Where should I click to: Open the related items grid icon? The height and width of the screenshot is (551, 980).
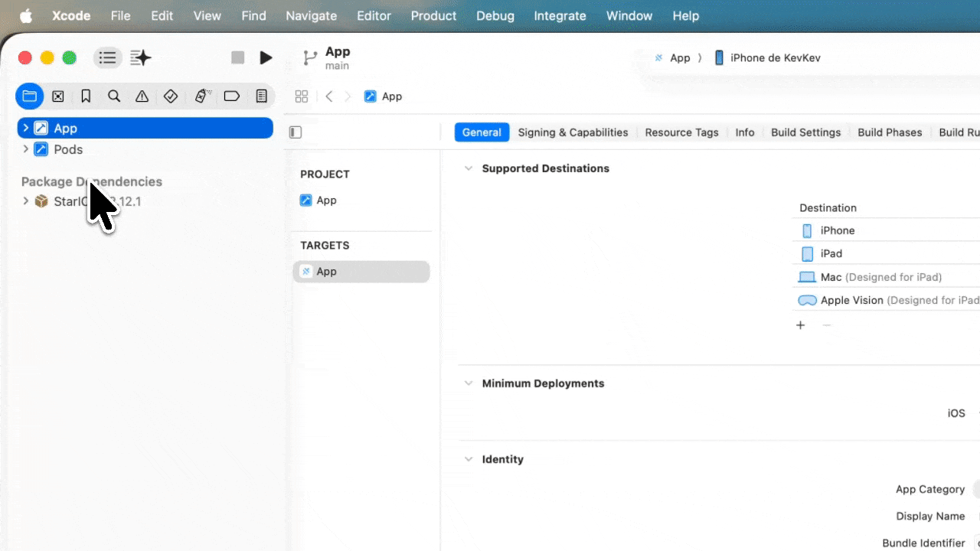click(302, 96)
